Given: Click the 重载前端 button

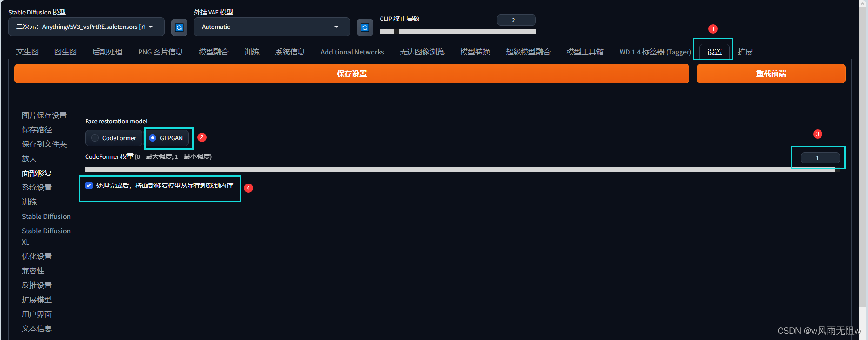Looking at the screenshot, I should point(771,74).
